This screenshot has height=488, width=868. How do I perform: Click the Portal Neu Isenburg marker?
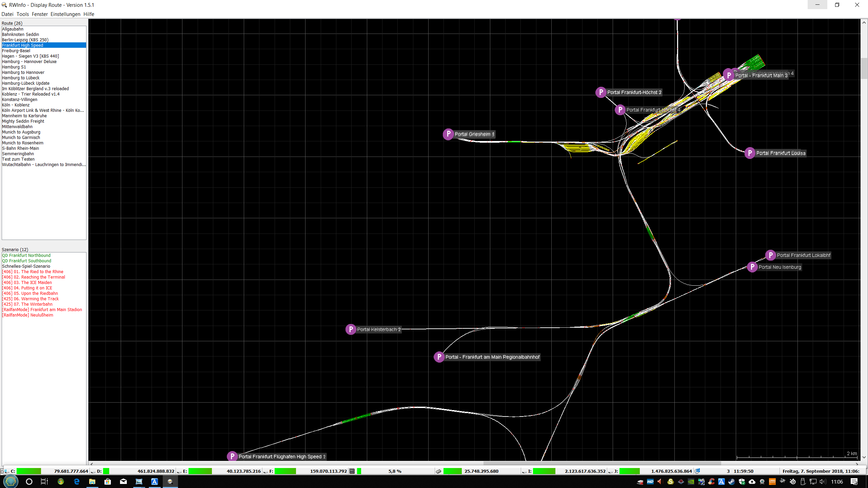[752, 267]
